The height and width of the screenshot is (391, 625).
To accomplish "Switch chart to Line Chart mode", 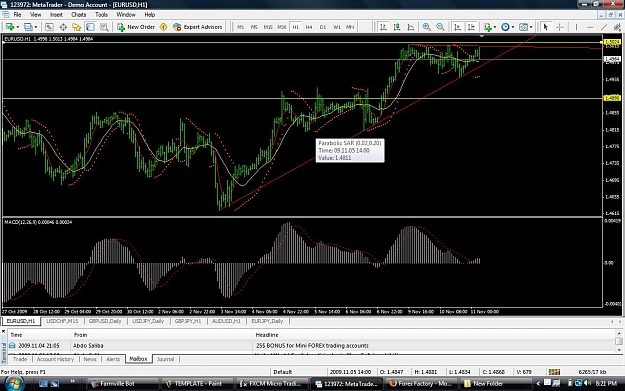I will (411, 27).
